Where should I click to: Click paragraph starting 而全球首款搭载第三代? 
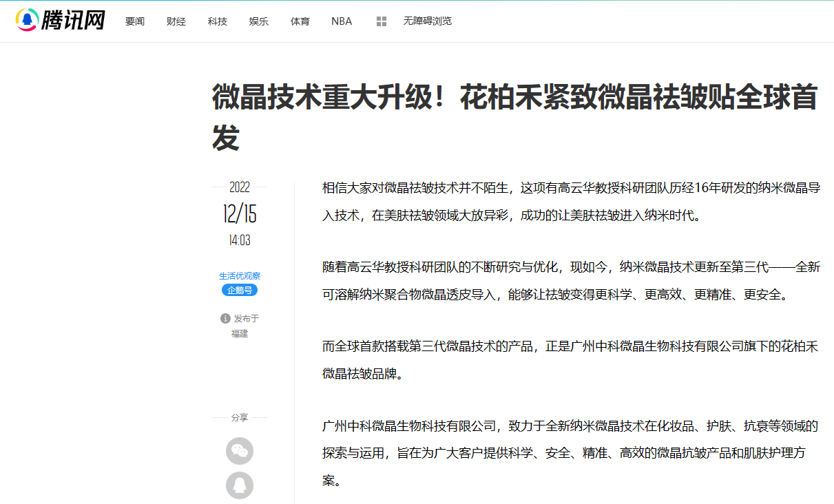pos(571,360)
